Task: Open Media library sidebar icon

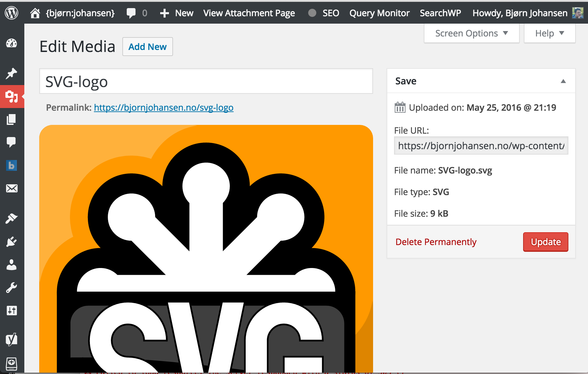Action: [11, 97]
